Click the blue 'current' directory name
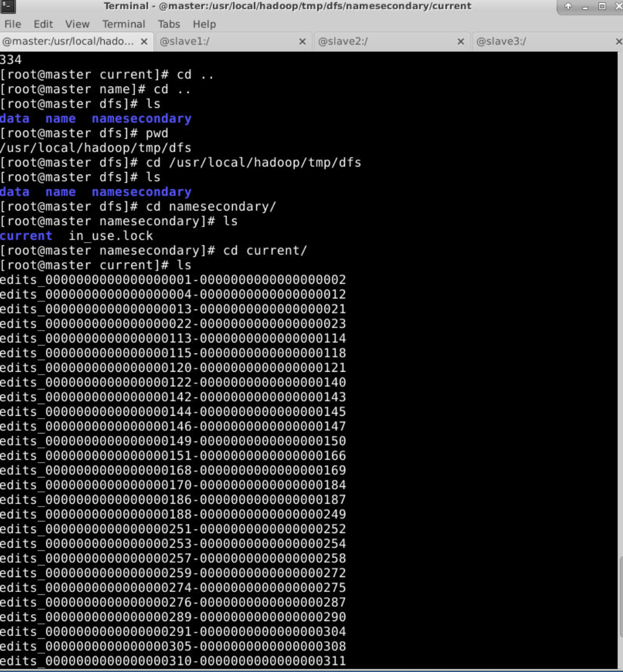 pos(25,236)
